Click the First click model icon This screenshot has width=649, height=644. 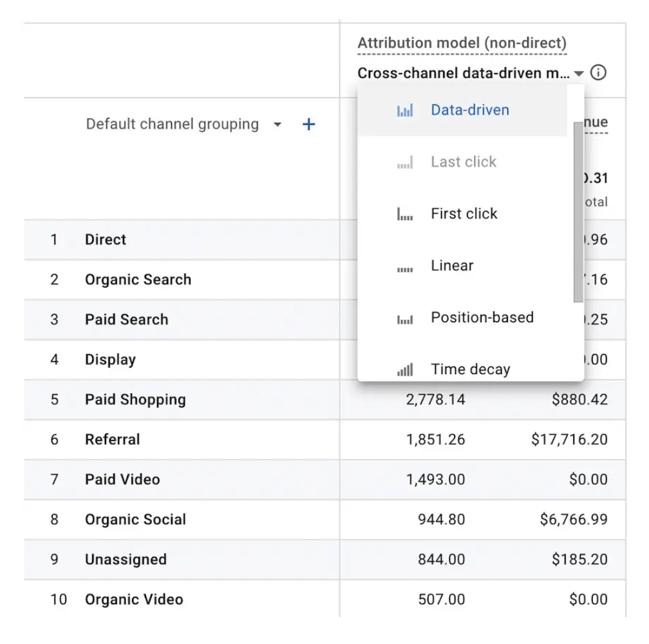pyautogui.click(x=406, y=213)
